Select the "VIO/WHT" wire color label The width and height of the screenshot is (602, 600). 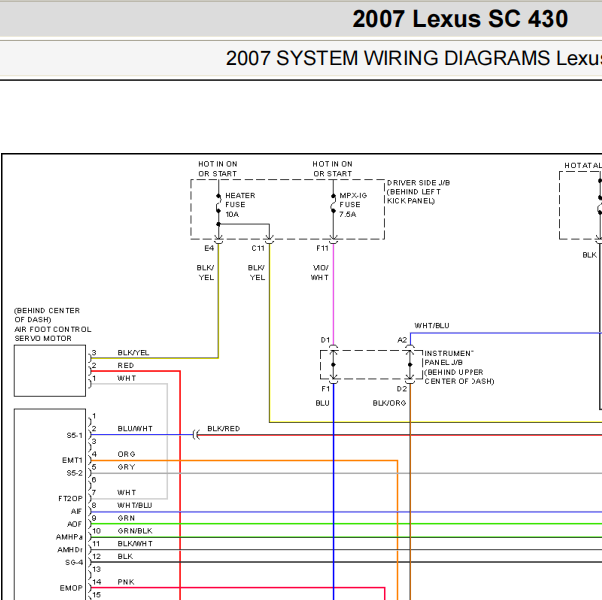(x=320, y=272)
